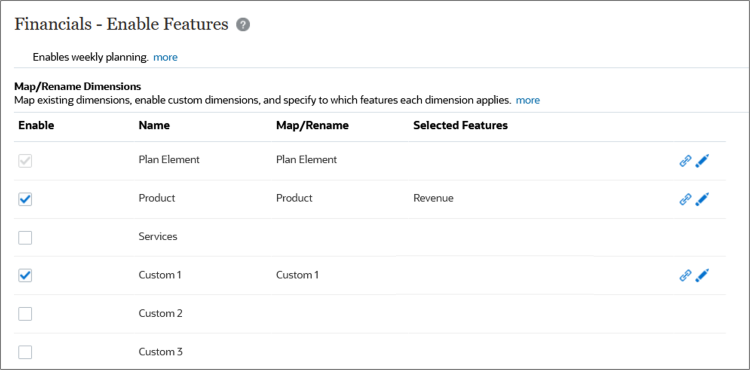Viewport: 750px width, 370px height.
Task: Tick the Custom 3 enable checkbox
Action: pyautogui.click(x=25, y=352)
